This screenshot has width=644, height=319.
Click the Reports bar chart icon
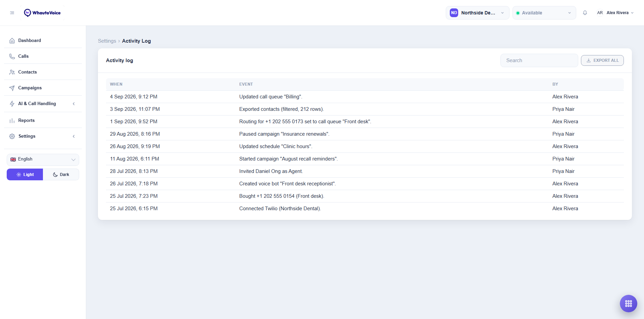coord(12,121)
